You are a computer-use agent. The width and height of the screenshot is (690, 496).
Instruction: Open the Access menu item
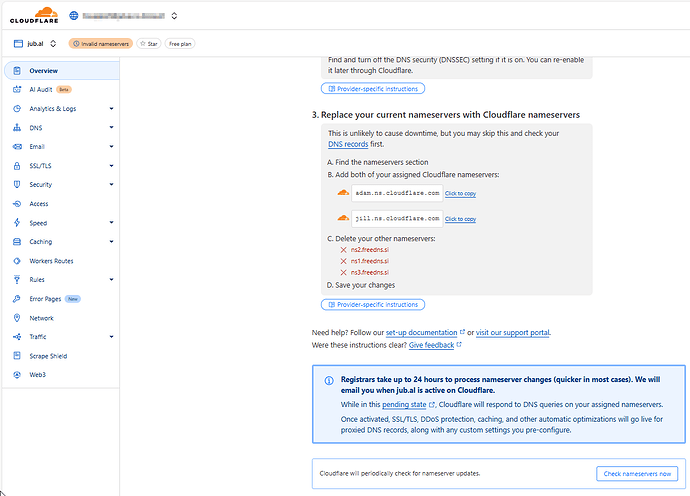click(x=39, y=204)
